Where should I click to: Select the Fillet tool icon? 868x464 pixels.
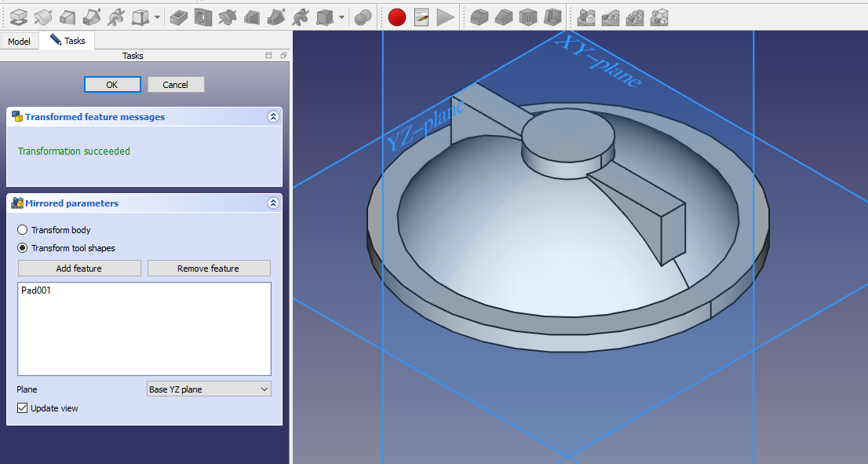click(x=480, y=16)
